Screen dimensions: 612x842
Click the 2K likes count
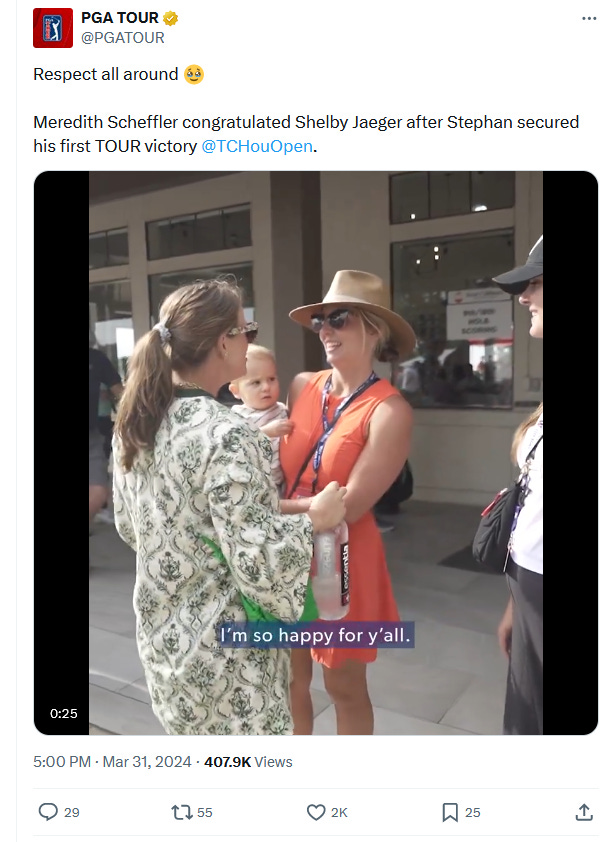(x=339, y=812)
